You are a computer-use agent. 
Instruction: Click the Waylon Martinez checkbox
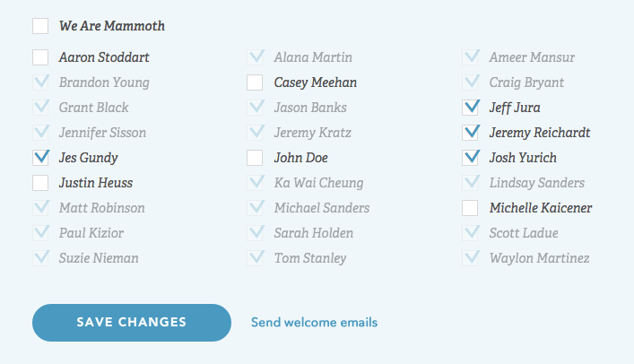tap(471, 258)
